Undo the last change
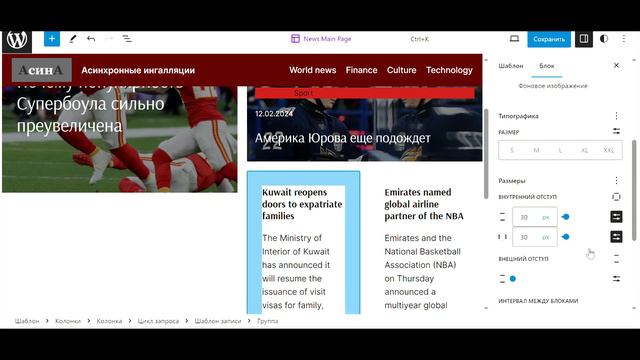640x360 pixels. point(91,39)
